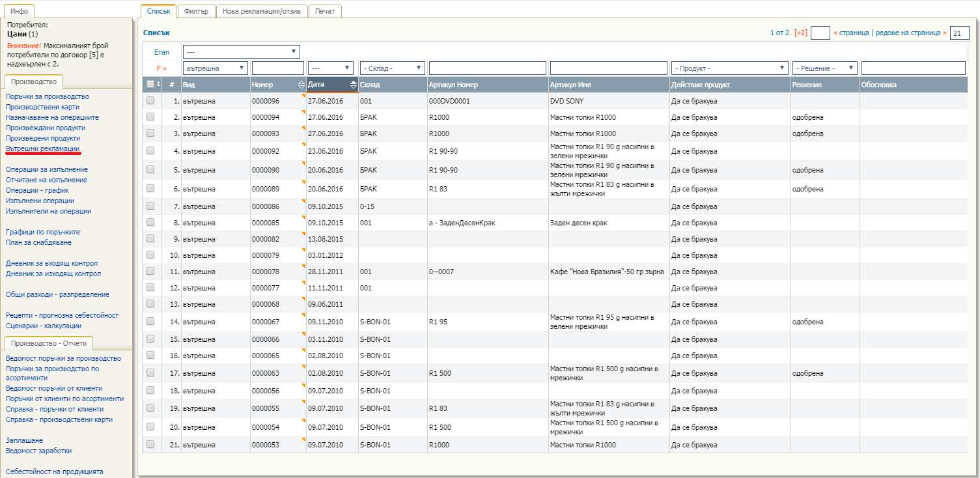980x478 pixels.
Task: Click the Номер filter text field
Action: (x=278, y=68)
